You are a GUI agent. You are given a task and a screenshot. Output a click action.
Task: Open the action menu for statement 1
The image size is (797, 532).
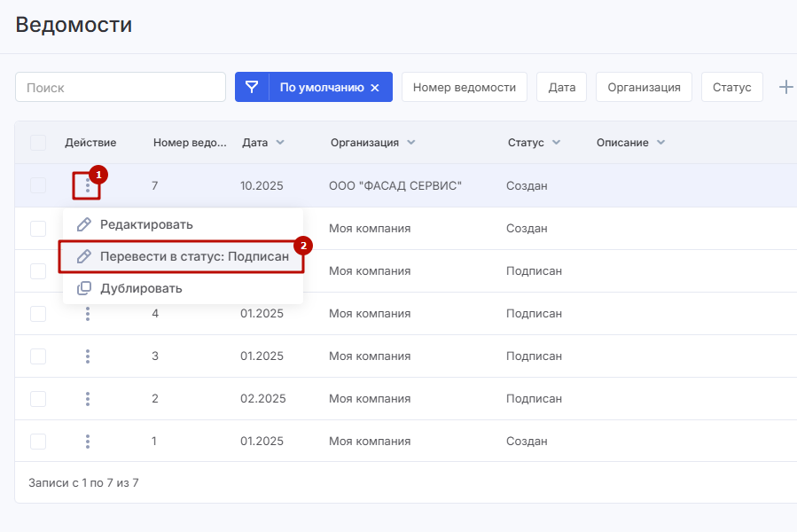[88, 442]
